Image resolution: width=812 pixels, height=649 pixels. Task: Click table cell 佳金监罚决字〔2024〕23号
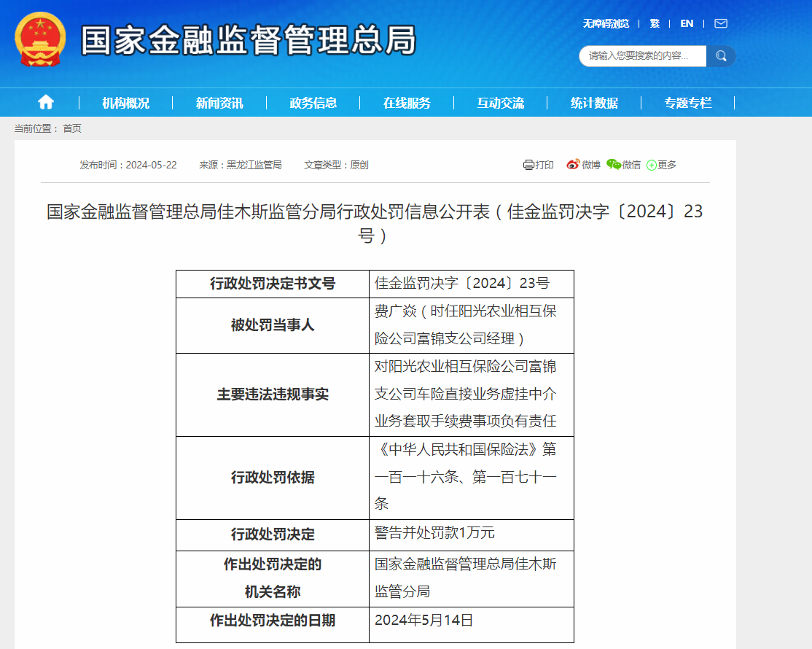(x=472, y=284)
